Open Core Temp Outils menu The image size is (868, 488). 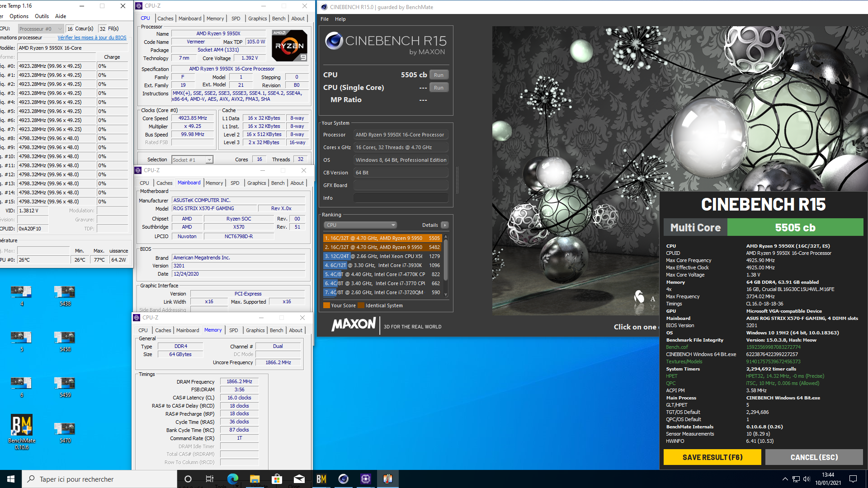42,16
